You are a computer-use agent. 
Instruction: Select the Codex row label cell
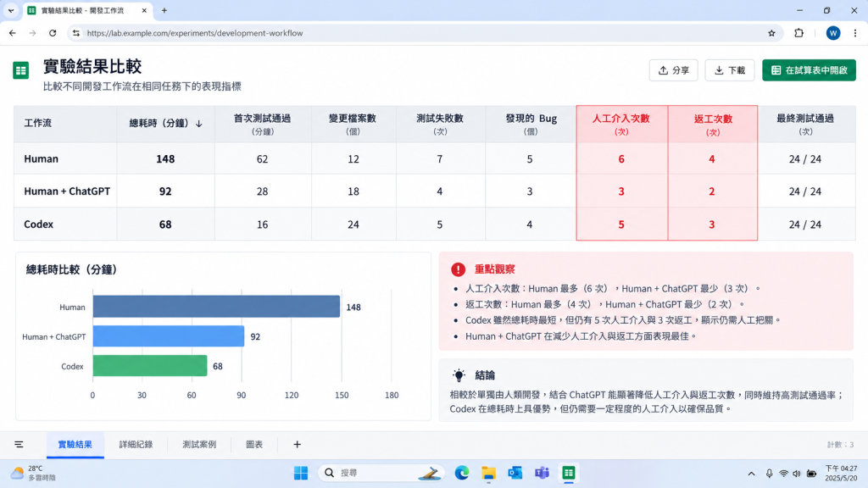(x=65, y=224)
